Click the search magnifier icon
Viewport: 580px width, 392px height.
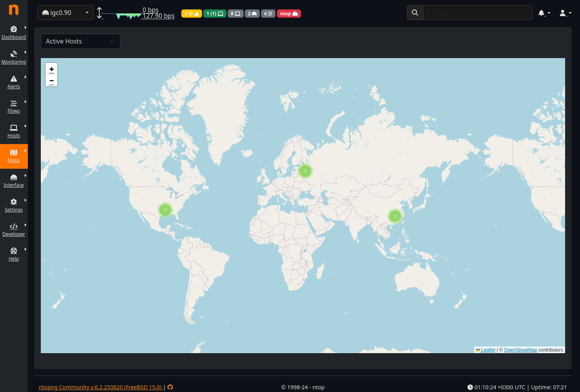415,13
